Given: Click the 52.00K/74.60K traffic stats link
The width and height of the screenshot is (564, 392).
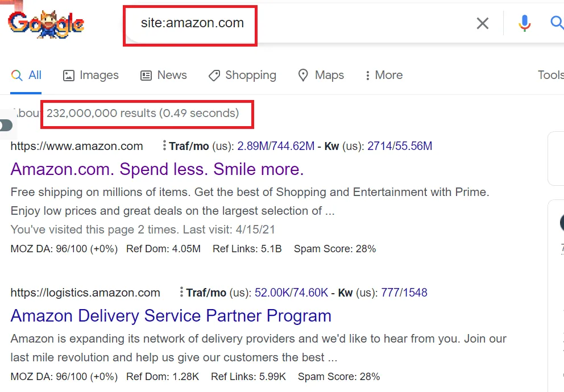Looking at the screenshot, I should (291, 293).
